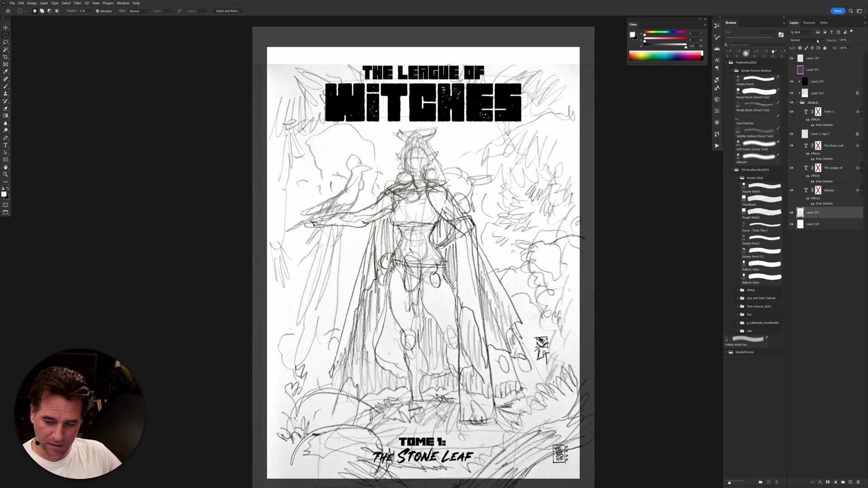Select the Eyedropper tool
Screen dimensions: 868x488
coord(5,71)
